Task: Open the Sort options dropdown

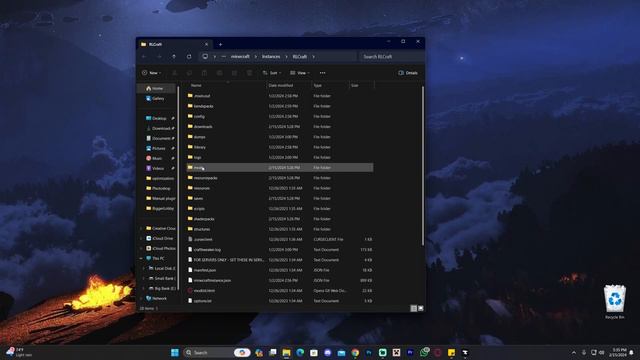Action: (x=272, y=73)
